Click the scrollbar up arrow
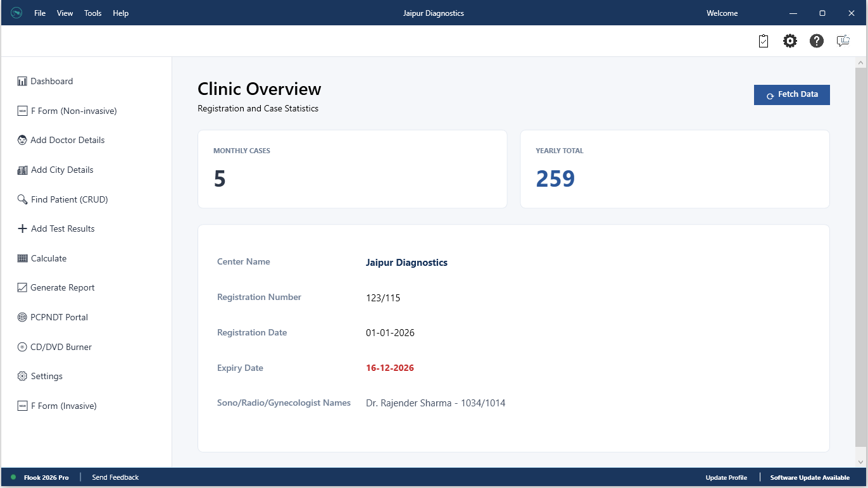Viewport: 868px width, 488px height. [x=860, y=63]
